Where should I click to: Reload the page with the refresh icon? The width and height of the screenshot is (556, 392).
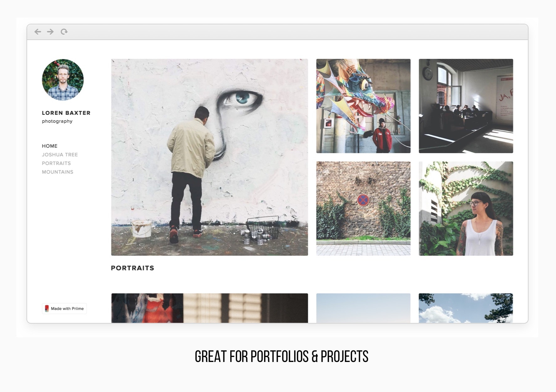64,32
